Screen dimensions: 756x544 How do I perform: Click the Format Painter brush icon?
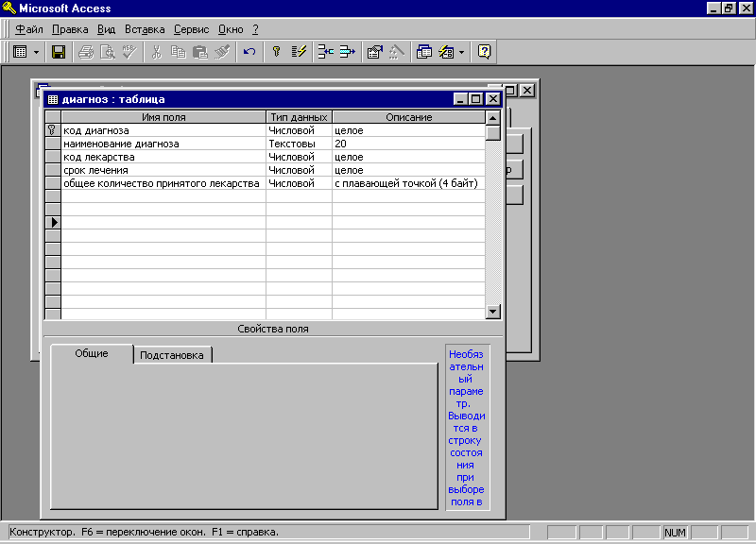coord(222,52)
